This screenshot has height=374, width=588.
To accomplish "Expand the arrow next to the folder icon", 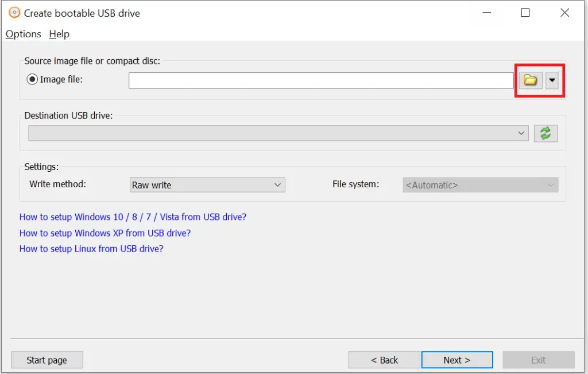I will pyautogui.click(x=552, y=80).
